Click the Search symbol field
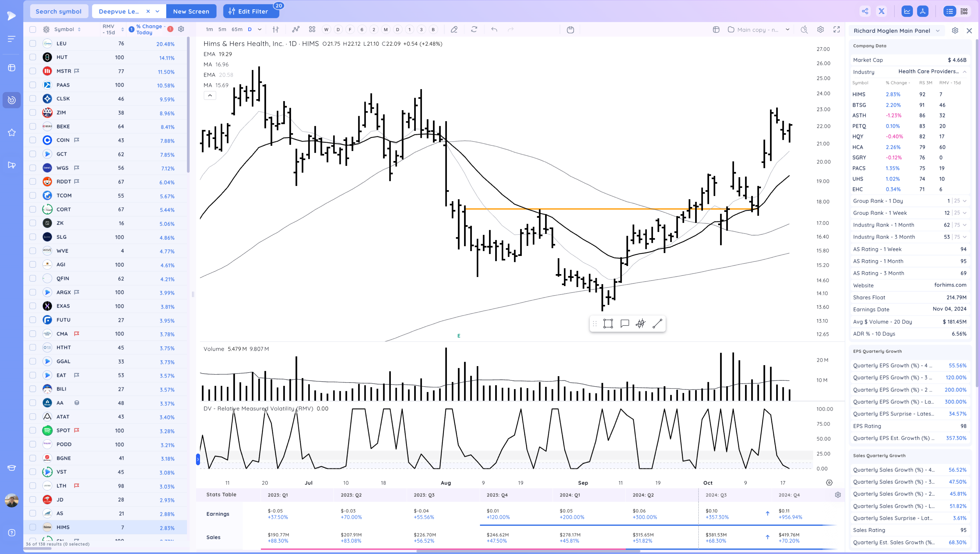 [x=59, y=12]
